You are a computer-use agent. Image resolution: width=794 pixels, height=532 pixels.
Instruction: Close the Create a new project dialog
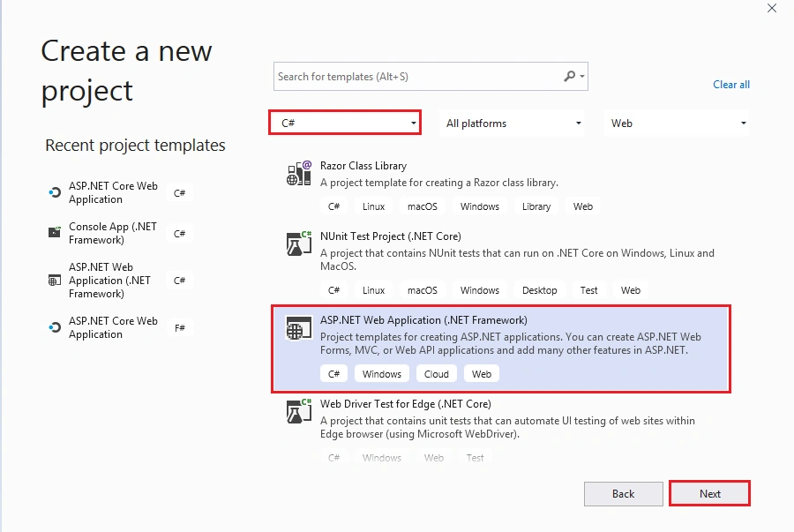772,8
